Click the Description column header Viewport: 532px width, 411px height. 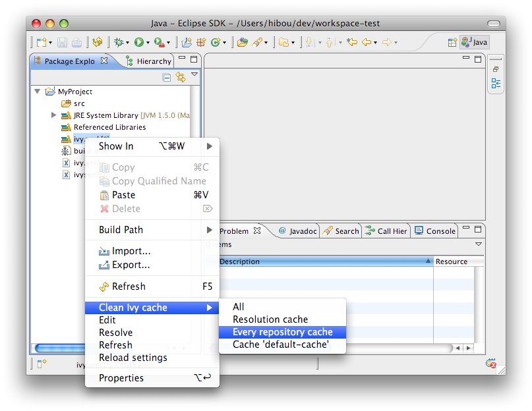(323, 261)
